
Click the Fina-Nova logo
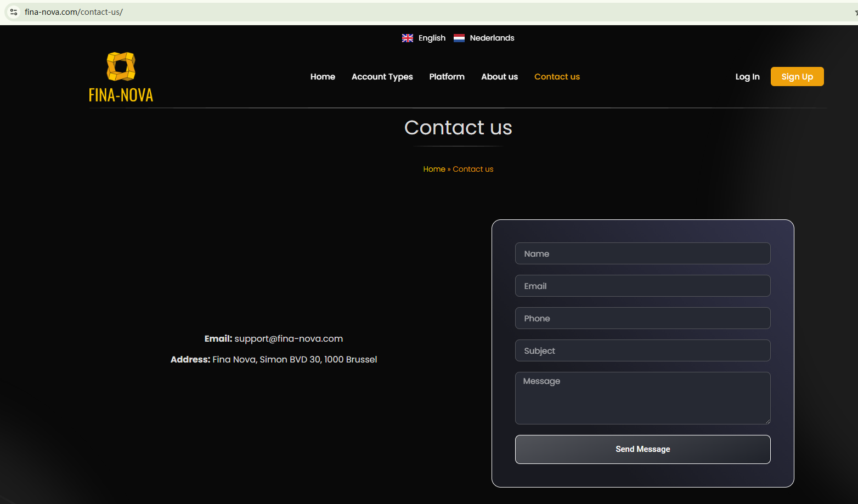tap(121, 77)
